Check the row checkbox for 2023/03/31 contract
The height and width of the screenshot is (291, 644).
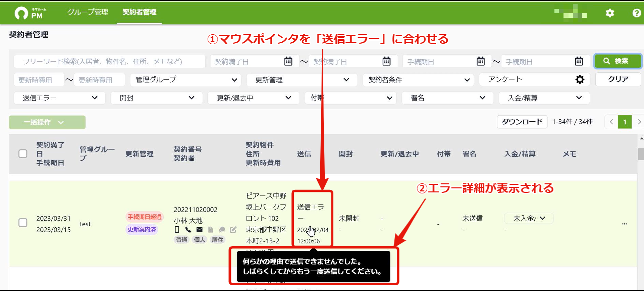click(x=23, y=223)
